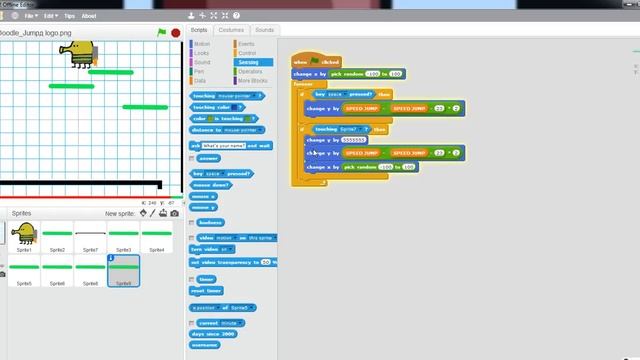
Task: Open the About menu item
Action: point(89,16)
